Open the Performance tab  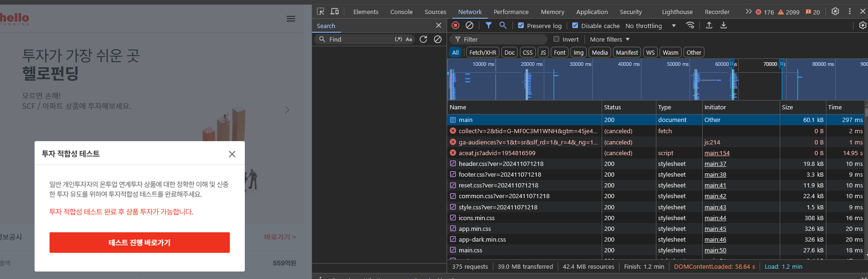tap(511, 12)
